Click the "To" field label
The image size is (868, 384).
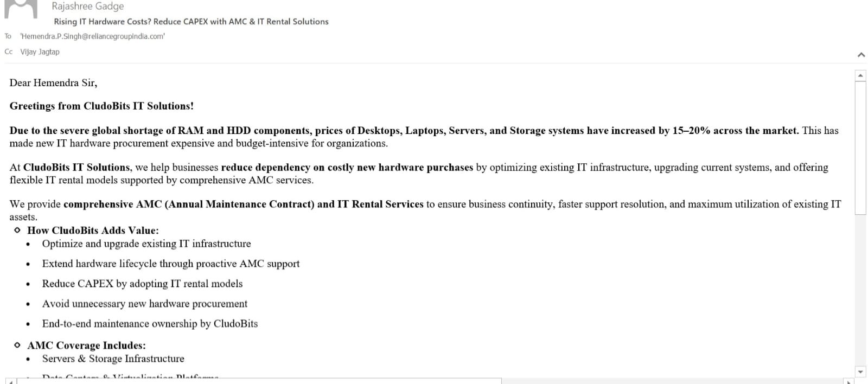coord(8,36)
